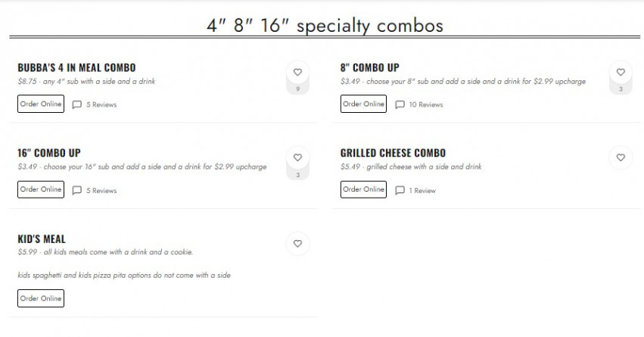Select comment icon for 16" Combo Up reviews
The image size is (644, 337).
pyautogui.click(x=76, y=190)
